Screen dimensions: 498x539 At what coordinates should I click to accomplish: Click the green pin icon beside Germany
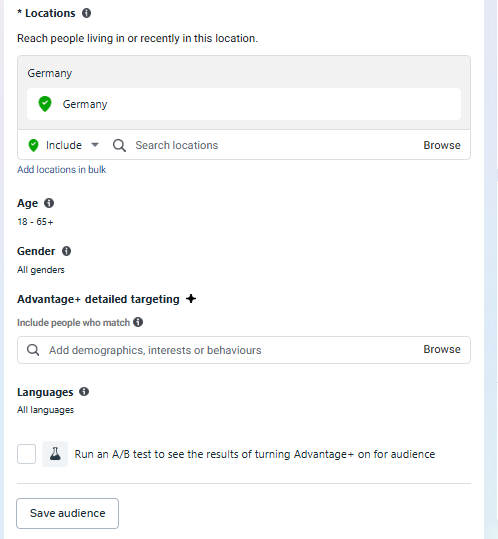coord(45,104)
